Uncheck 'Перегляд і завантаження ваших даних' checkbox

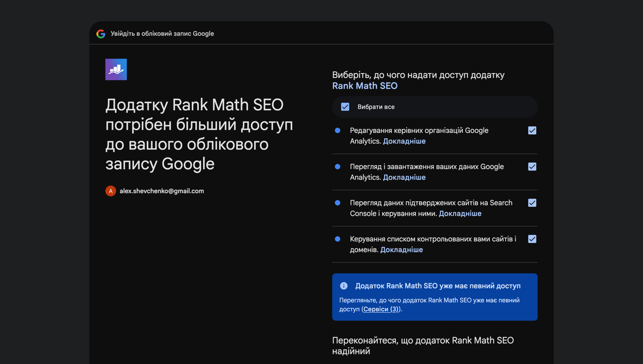click(x=532, y=167)
